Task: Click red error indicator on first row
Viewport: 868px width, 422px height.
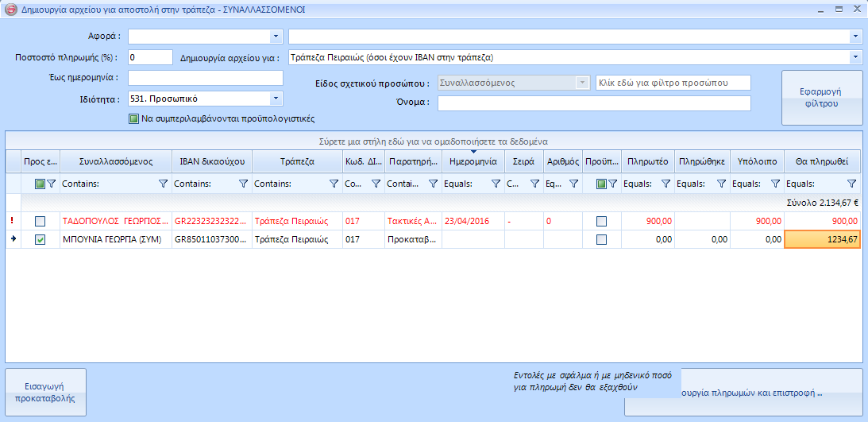Action: 12,222
